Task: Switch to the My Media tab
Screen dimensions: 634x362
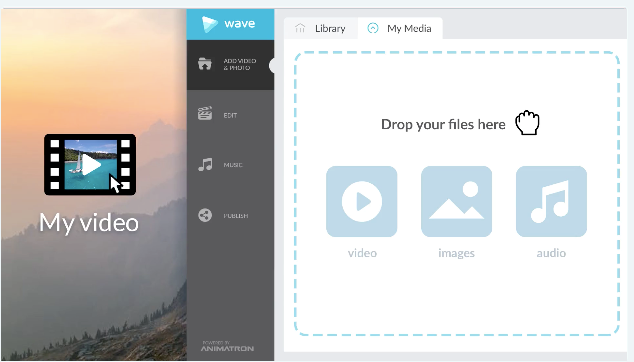Action: pyautogui.click(x=400, y=28)
